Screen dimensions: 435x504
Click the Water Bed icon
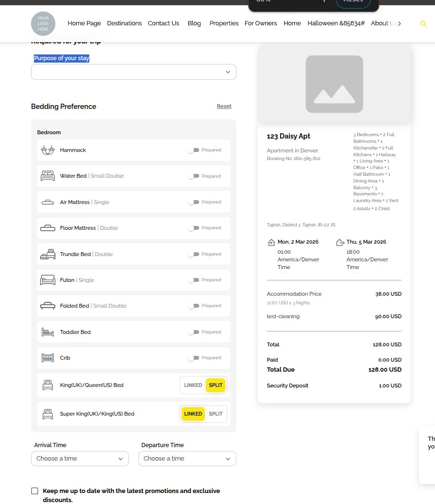click(48, 176)
